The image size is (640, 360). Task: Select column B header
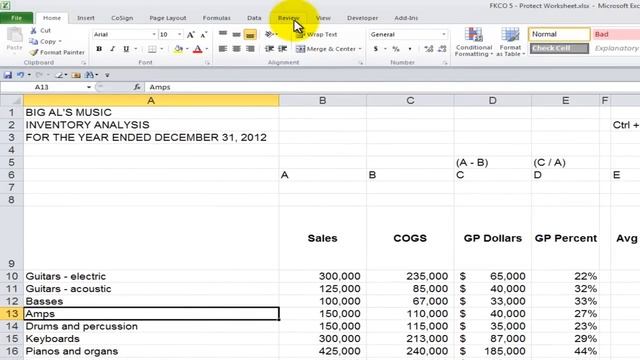click(323, 100)
